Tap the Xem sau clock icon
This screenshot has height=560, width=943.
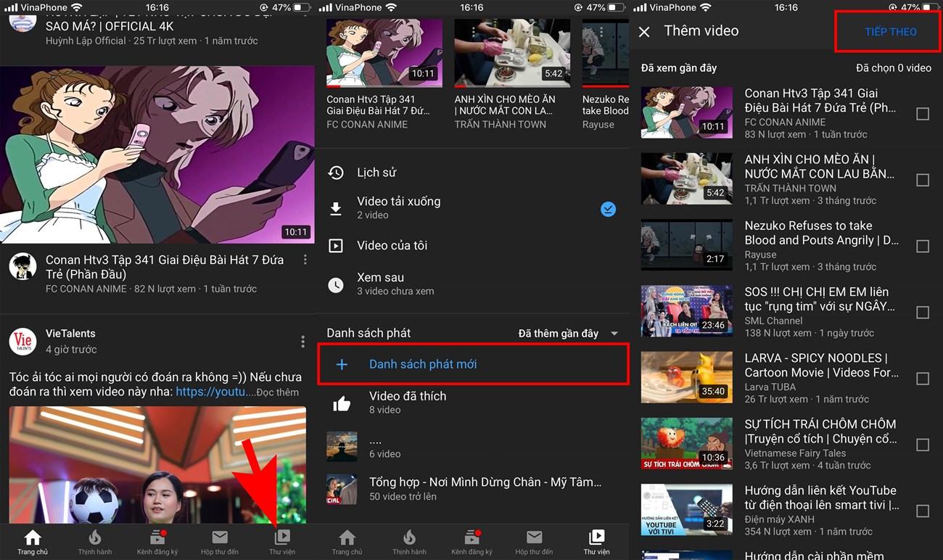[x=336, y=285]
